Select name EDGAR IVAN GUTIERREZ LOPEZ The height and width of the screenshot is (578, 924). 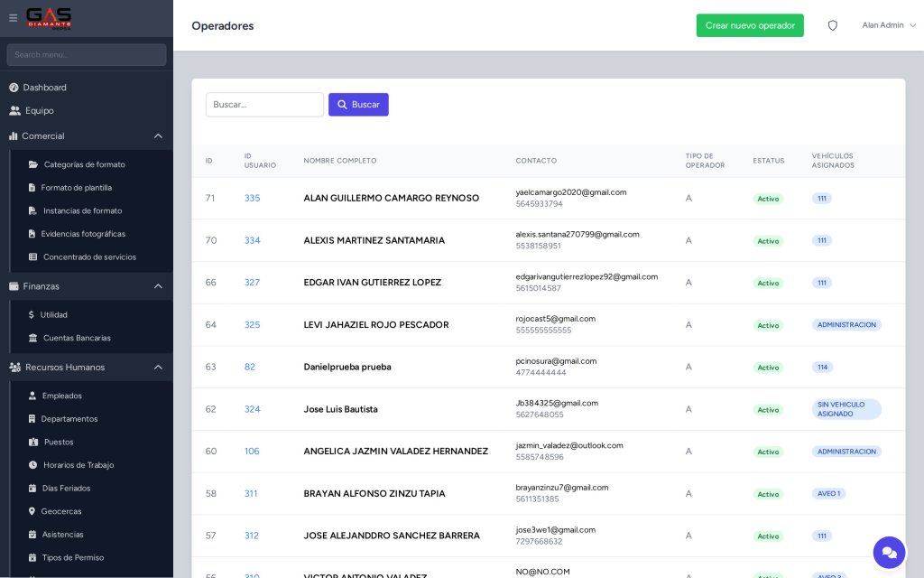coord(373,283)
